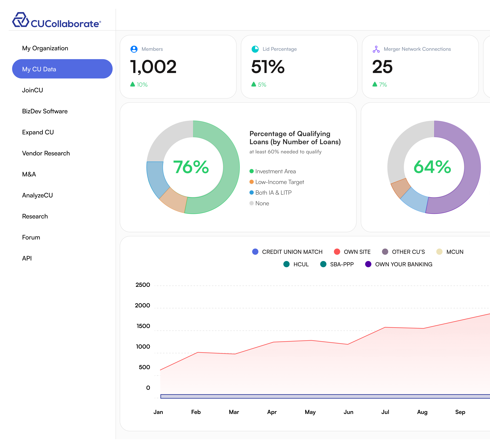Toggle the CREDIT UNION MATCH legend dot
The height and width of the screenshot is (448, 490).
tap(255, 252)
